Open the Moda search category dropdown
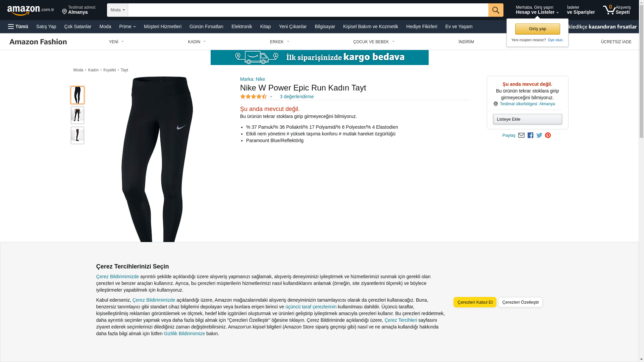 point(117,10)
